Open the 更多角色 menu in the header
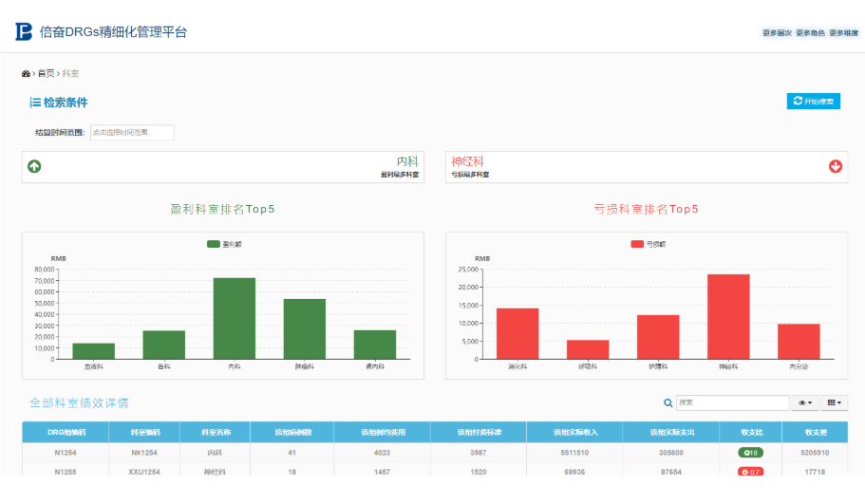This screenshot has width=865, height=504. (810, 32)
